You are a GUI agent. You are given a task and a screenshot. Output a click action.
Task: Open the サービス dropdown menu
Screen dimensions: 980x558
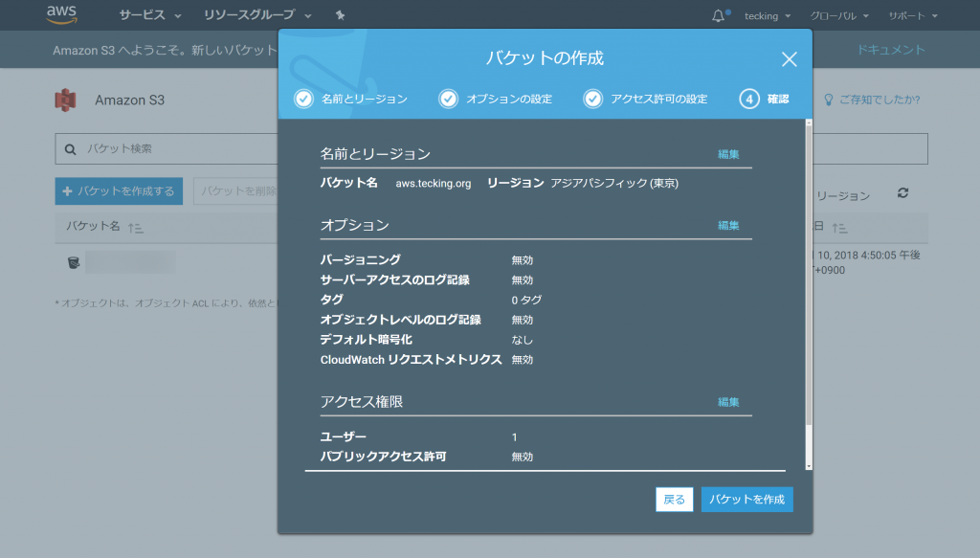150,15
